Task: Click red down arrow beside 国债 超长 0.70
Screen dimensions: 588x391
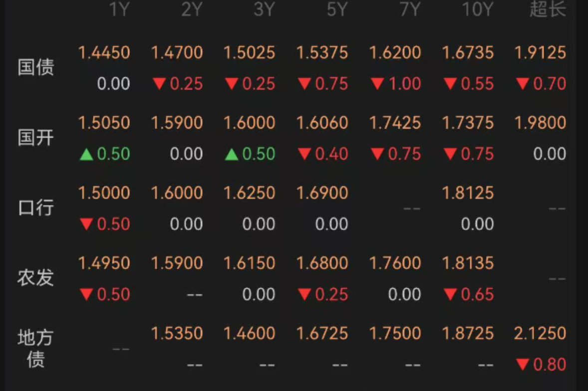Action: pos(523,84)
